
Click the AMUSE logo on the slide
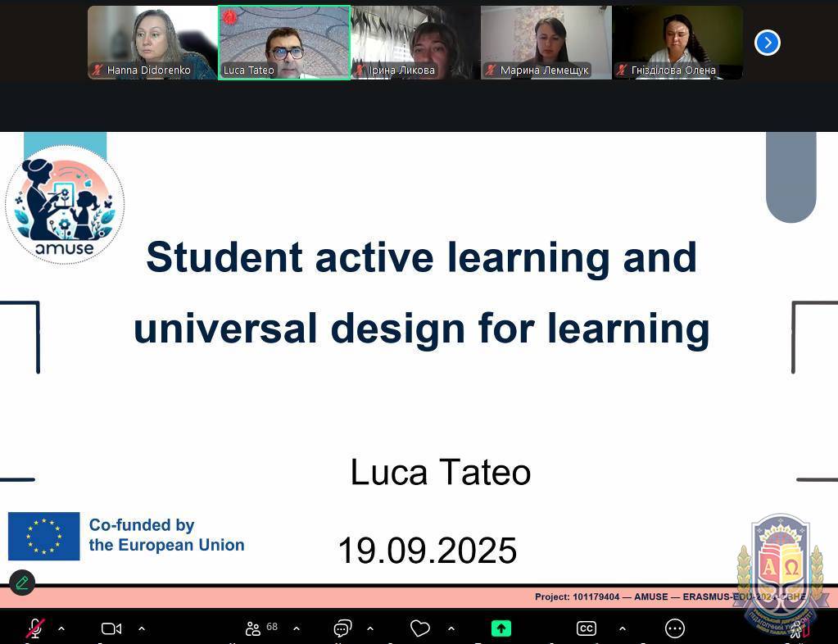click(x=65, y=205)
